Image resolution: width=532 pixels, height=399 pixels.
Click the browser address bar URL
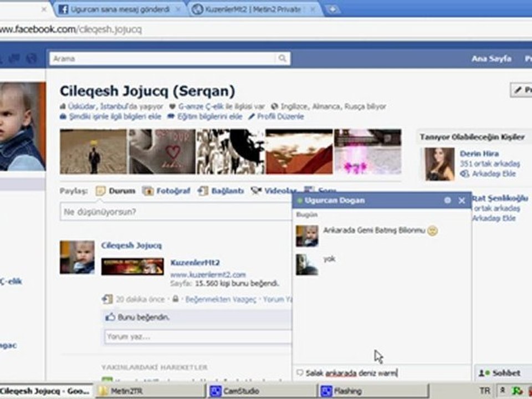pos(71,29)
